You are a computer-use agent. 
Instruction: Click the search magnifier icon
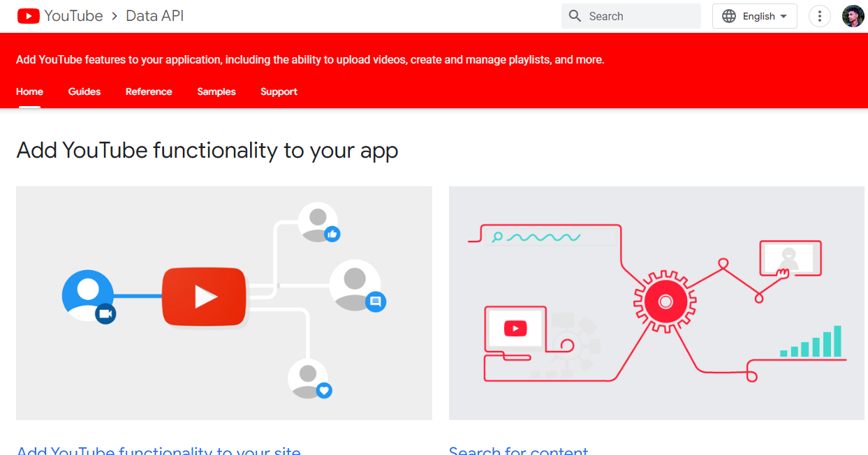click(x=575, y=16)
